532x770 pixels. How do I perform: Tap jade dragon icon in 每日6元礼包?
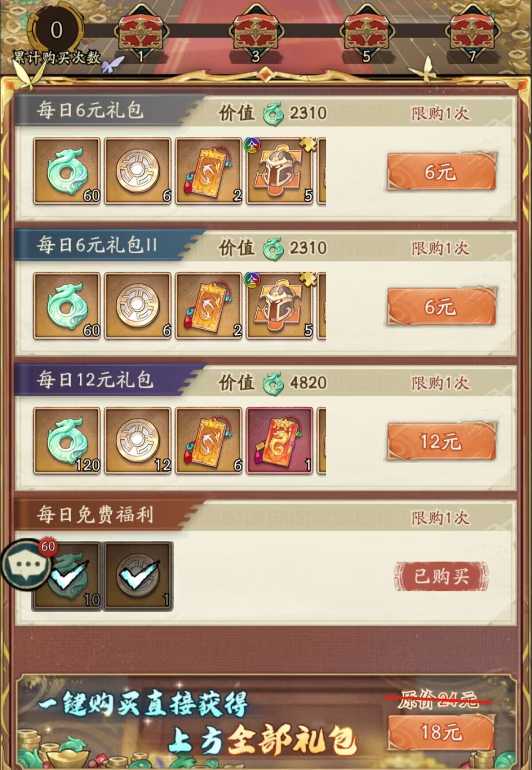point(67,171)
